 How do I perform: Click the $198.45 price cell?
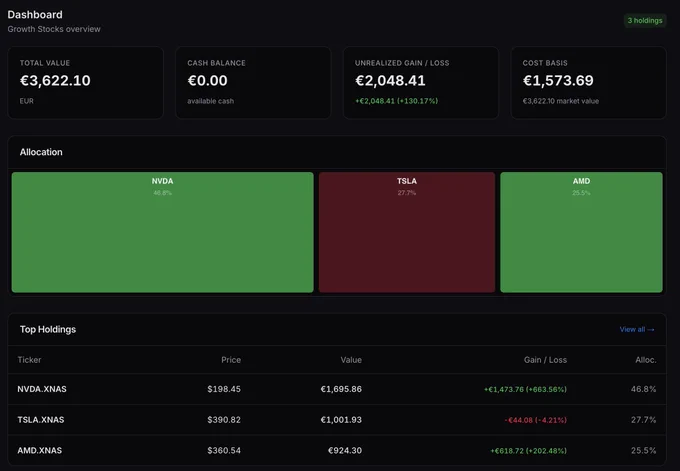(224, 389)
